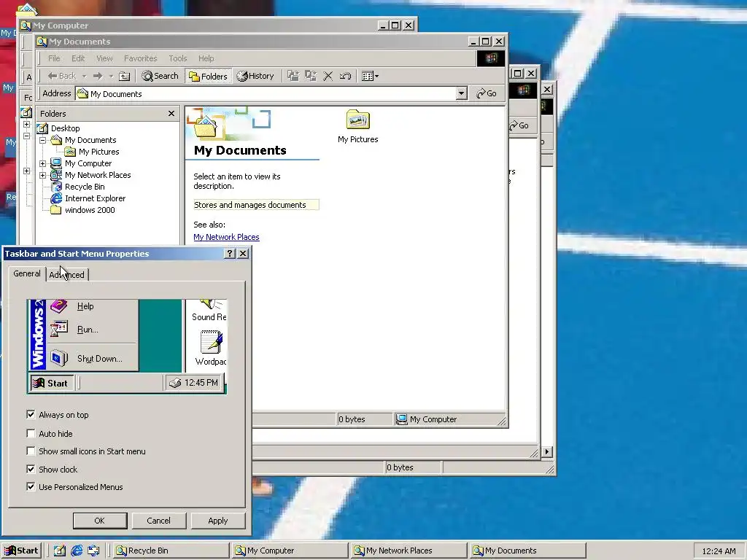
Task: Switch to My Network Places taskbar button
Action: click(409, 551)
